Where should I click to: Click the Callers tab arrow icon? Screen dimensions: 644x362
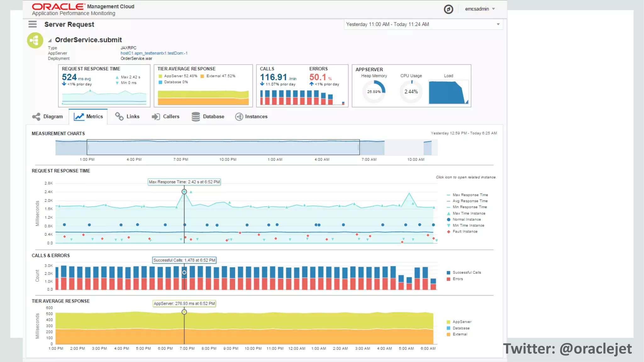[x=156, y=117]
